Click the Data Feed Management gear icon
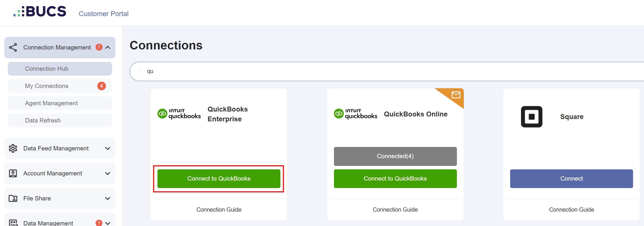This screenshot has height=226, width=644. coord(13,148)
